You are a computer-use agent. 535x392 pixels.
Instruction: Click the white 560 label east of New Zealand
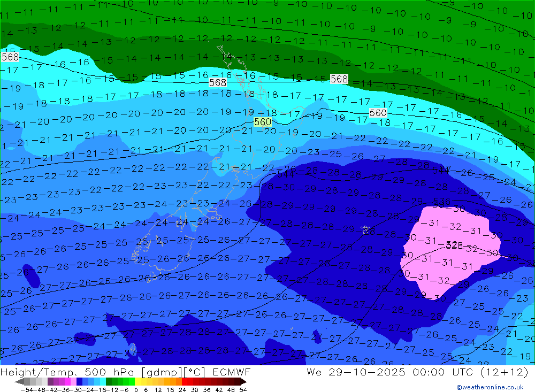point(378,113)
